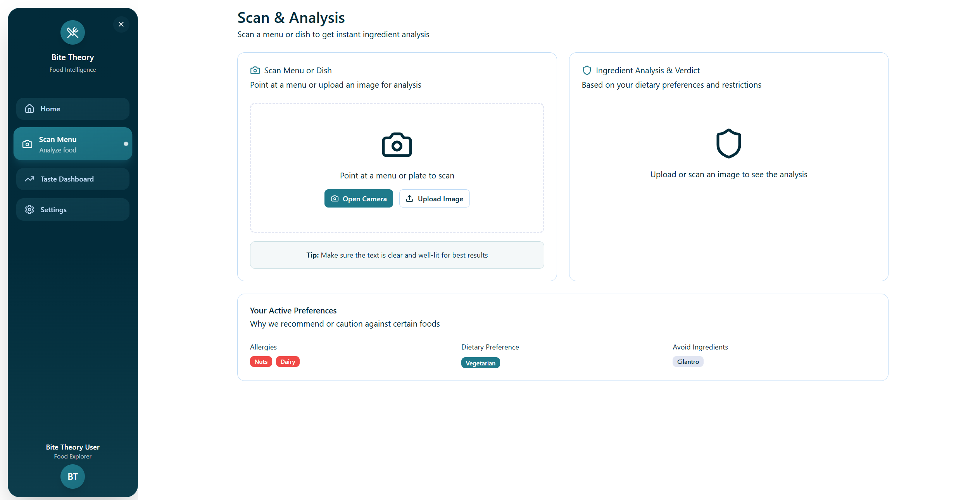The height and width of the screenshot is (500, 980).
Task: Open the Home menu item
Action: (73, 109)
